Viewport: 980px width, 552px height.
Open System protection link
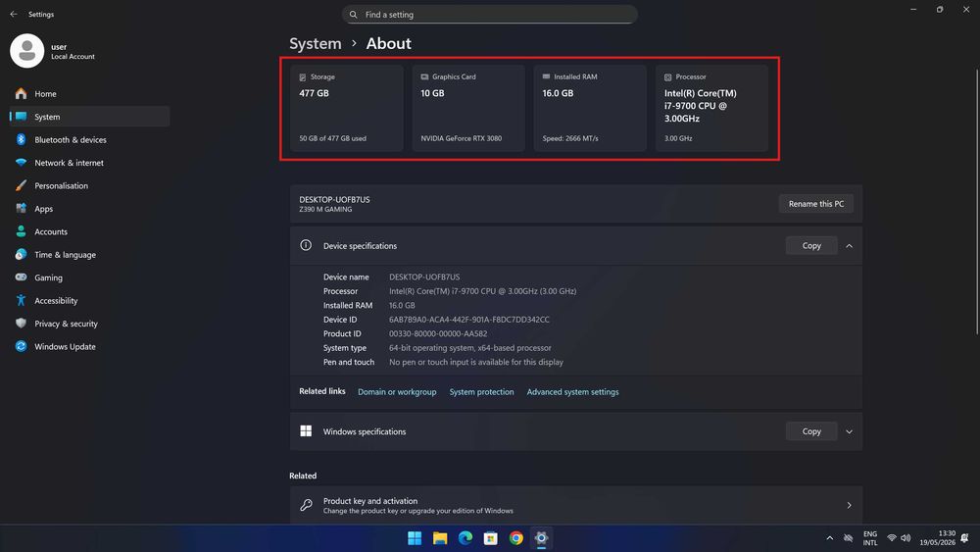(x=481, y=392)
